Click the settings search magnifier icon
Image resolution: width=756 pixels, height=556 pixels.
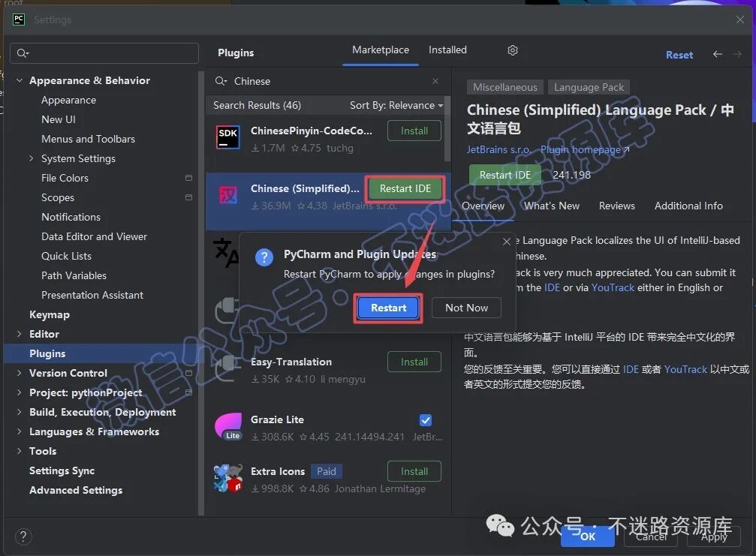coord(23,53)
